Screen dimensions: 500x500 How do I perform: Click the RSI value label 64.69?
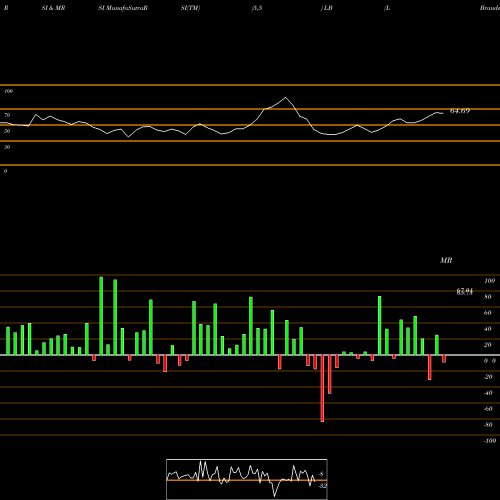click(460, 111)
